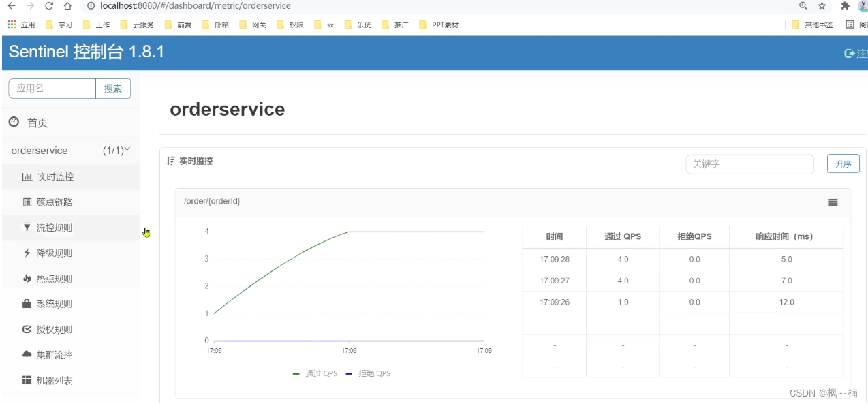Go to 首页 home link
Viewport: 868px width, 404px height.
[x=37, y=123]
